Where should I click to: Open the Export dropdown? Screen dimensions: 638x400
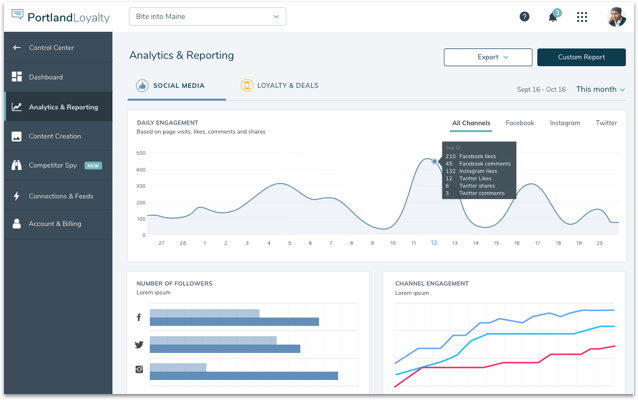pos(488,57)
